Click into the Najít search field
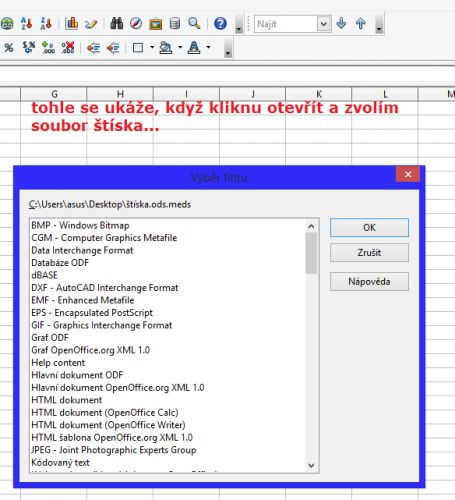 pyautogui.click(x=286, y=24)
